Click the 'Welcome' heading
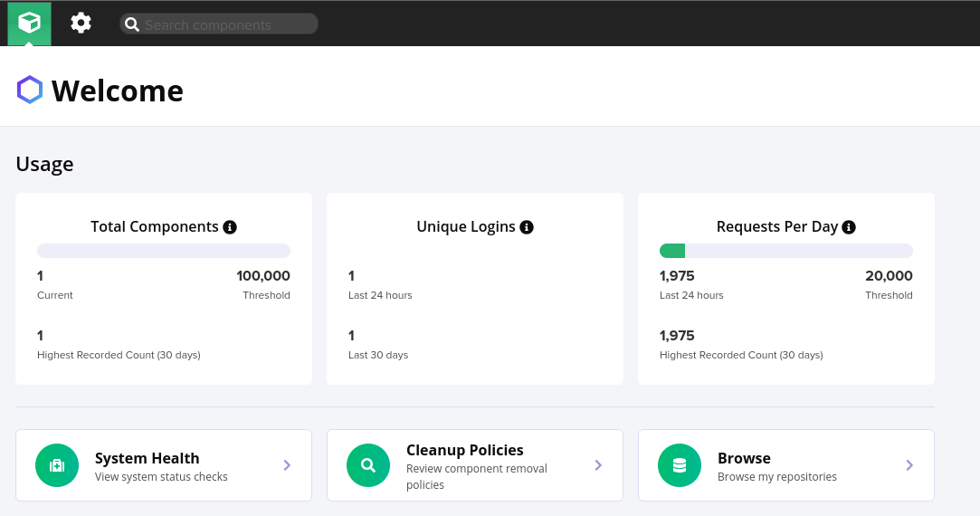The height and width of the screenshot is (516, 980). pos(118,91)
